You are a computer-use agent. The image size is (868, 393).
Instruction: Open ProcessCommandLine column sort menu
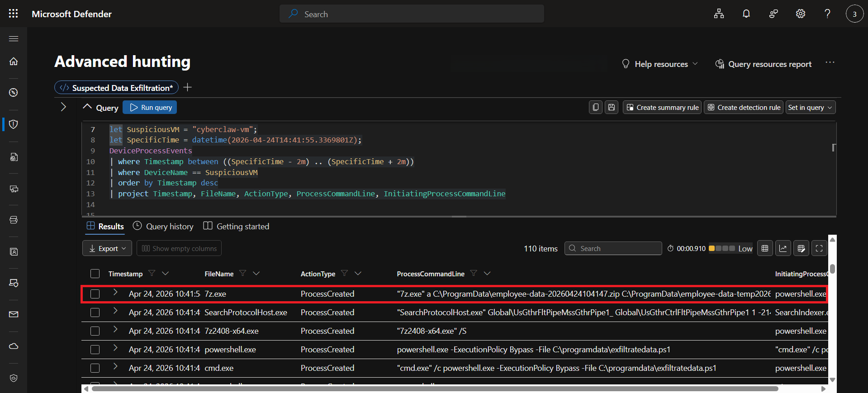pyautogui.click(x=487, y=273)
